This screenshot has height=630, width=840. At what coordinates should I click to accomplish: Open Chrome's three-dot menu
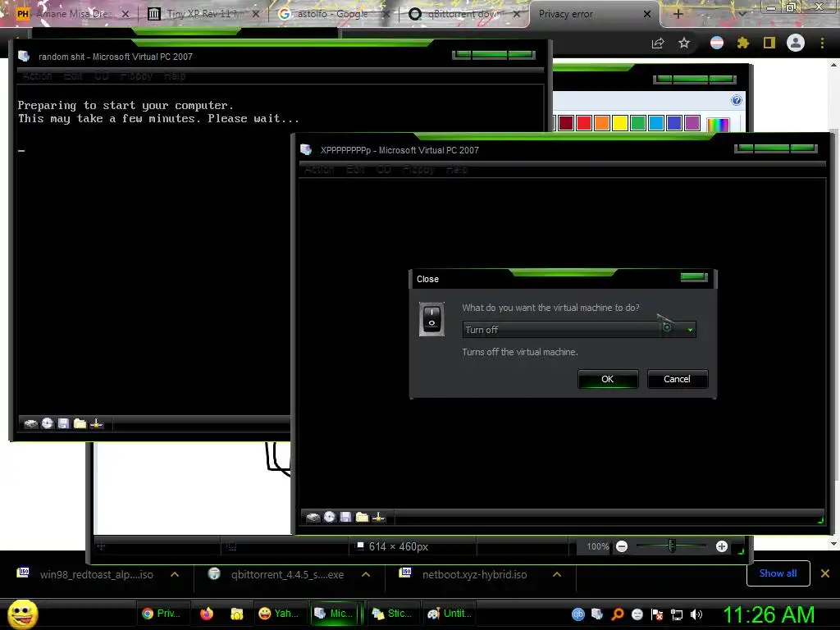click(x=822, y=43)
